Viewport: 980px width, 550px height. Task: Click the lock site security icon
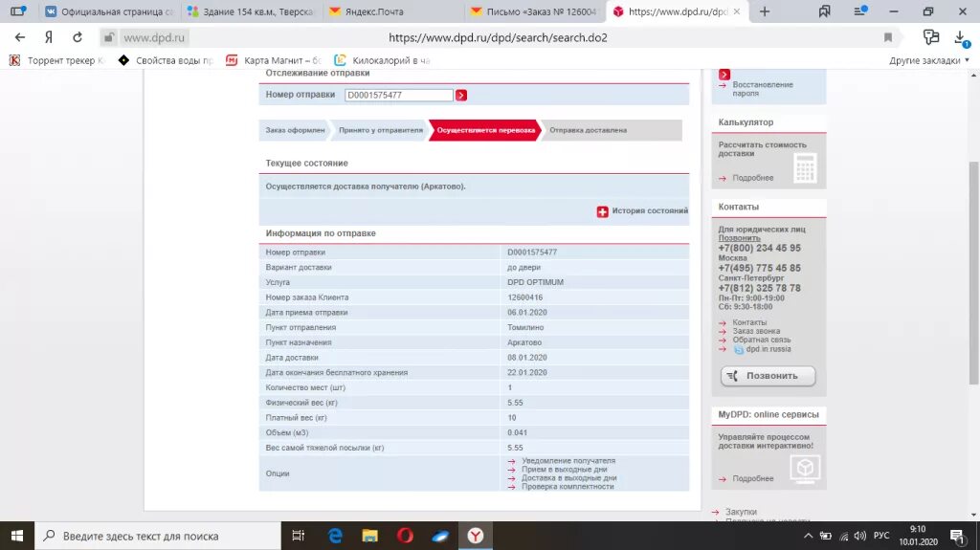tap(109, 37)
